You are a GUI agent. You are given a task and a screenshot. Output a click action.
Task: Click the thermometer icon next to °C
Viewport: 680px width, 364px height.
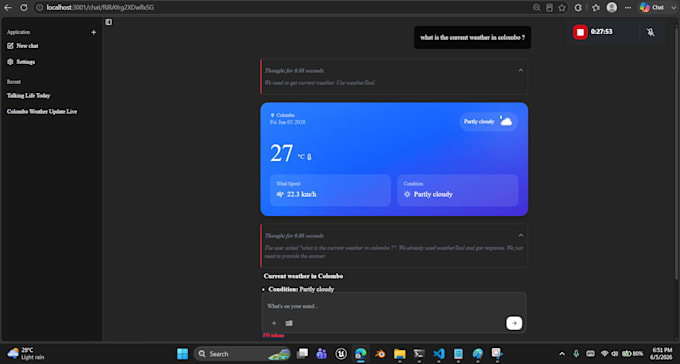pyautogui.click(x=309, y=157)
